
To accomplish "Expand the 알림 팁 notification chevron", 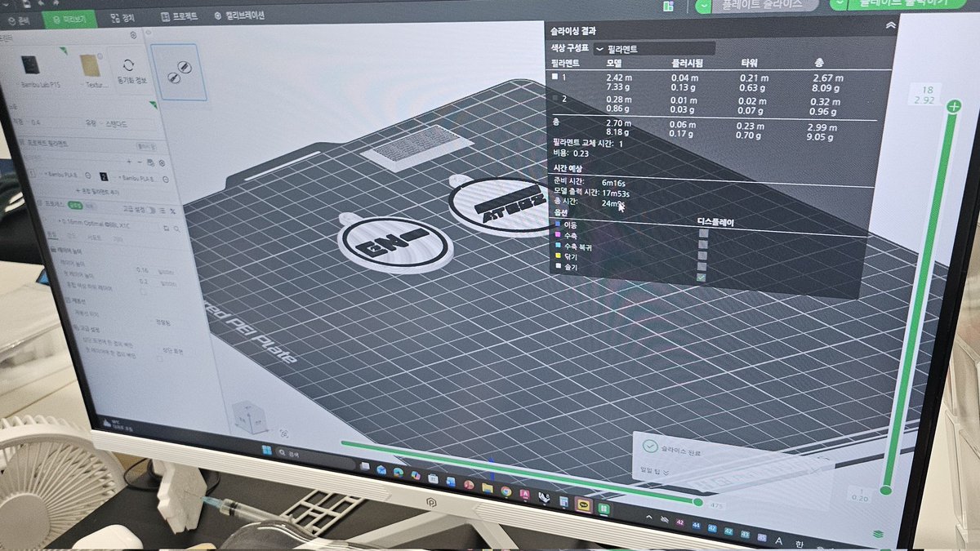I will [666, 472].
